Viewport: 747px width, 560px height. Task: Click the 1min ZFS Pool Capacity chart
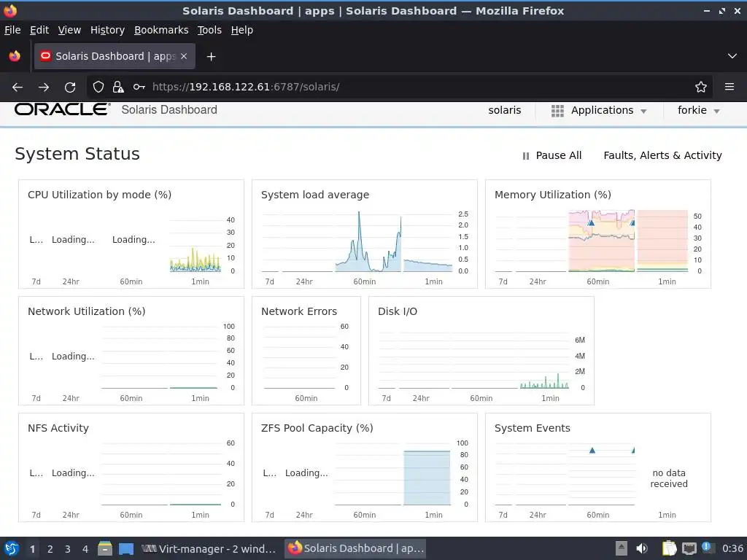[x=427, y=476]
